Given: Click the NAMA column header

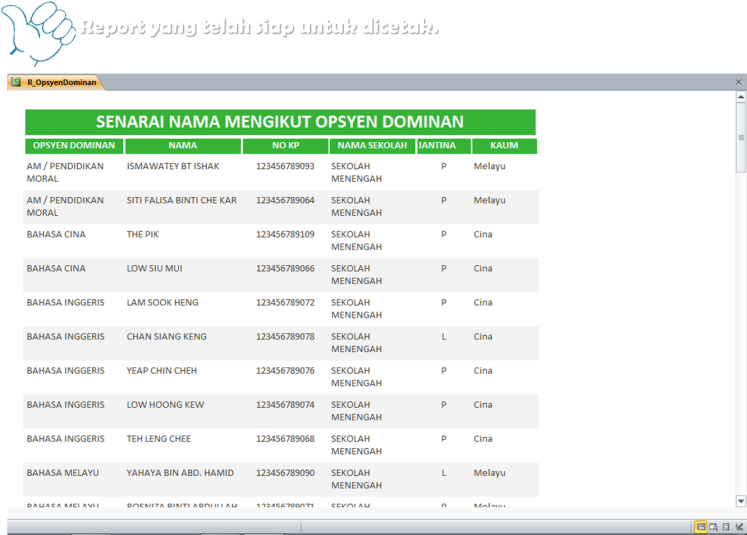Looking at the screenshot, I should click(x=183, y=146).
